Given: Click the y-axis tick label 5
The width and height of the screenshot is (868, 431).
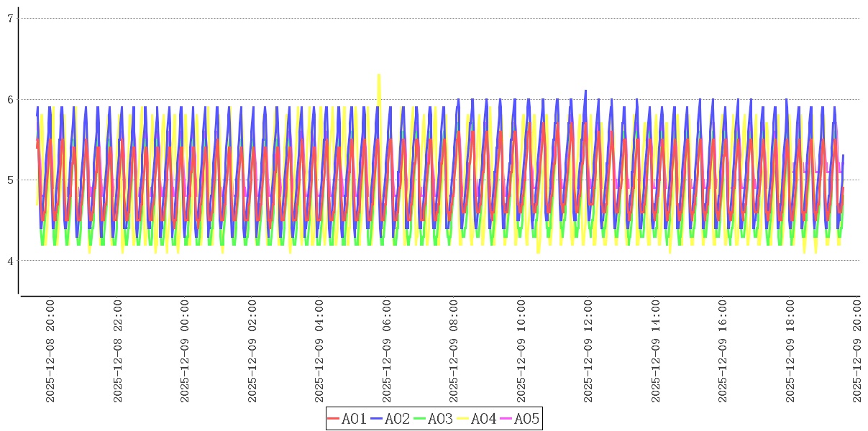Looking at the screenshot, I should pos(10,180).
